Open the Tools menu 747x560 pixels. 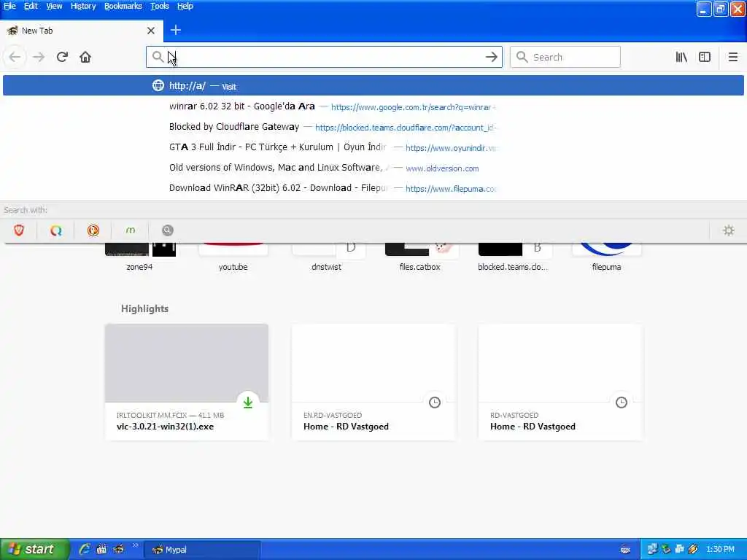(160, 6)
